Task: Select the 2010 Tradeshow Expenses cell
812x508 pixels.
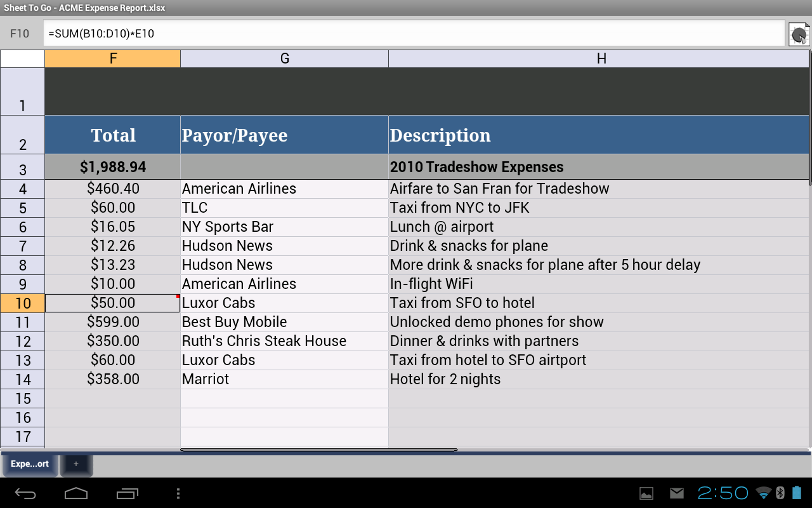Action: point(599,167)
